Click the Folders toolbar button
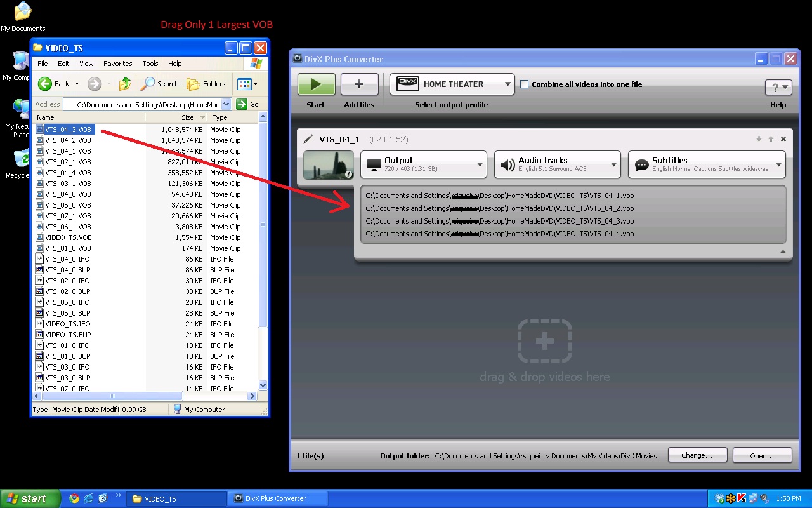812x508 pixels. pos(207,84)
